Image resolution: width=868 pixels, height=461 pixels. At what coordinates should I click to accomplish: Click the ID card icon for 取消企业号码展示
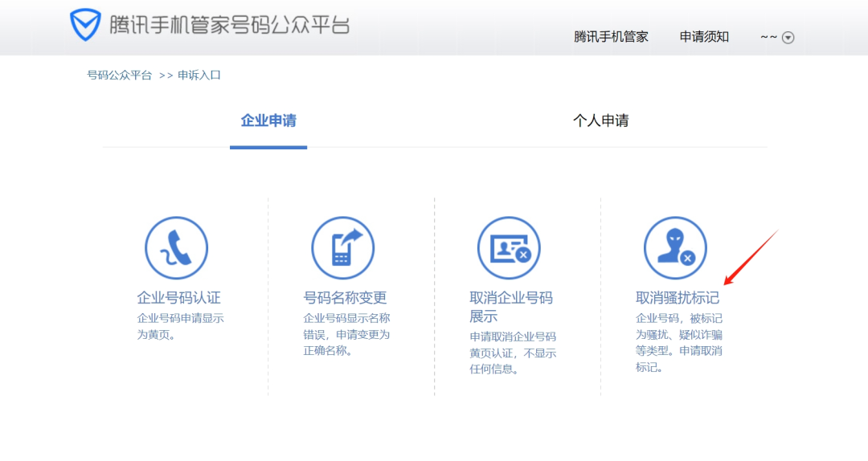click(x=509, y=248)
